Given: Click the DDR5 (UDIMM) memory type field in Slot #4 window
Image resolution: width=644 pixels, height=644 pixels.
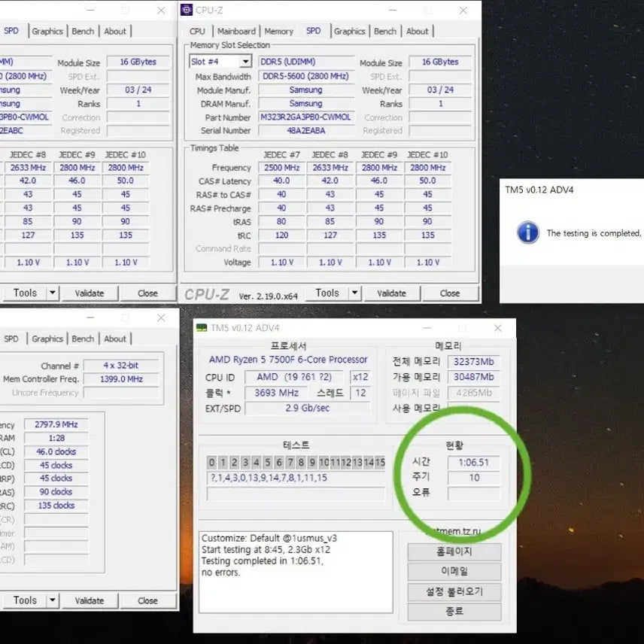Looking at the screenshot, I should point(306,62).
